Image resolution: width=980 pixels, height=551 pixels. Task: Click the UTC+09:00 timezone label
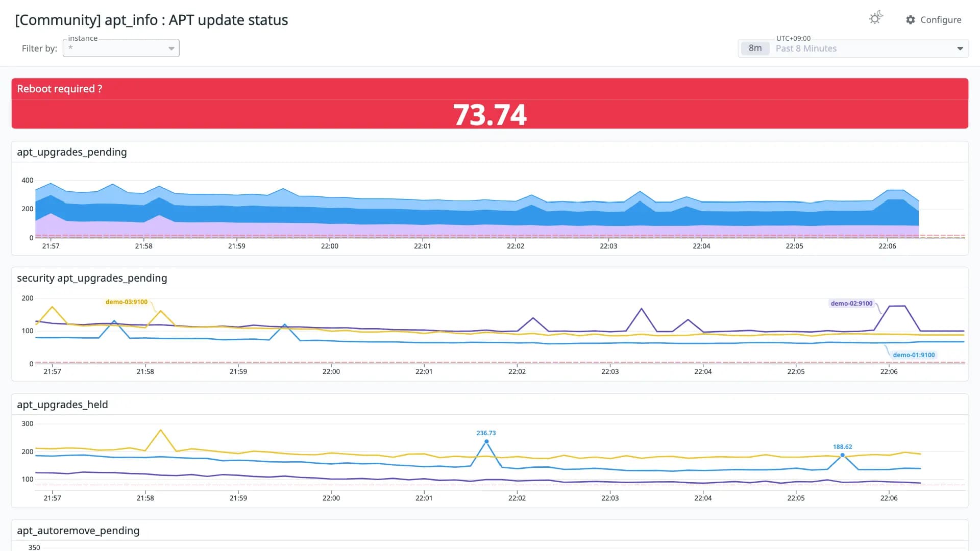793,38
